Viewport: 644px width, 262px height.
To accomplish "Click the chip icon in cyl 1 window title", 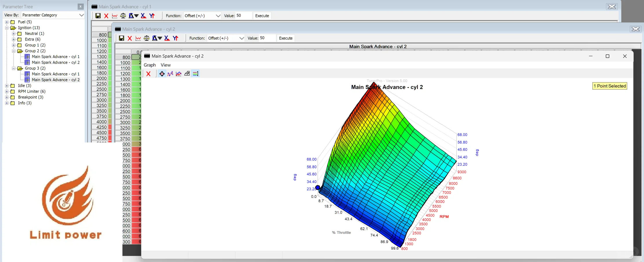I will click(94, 6).
